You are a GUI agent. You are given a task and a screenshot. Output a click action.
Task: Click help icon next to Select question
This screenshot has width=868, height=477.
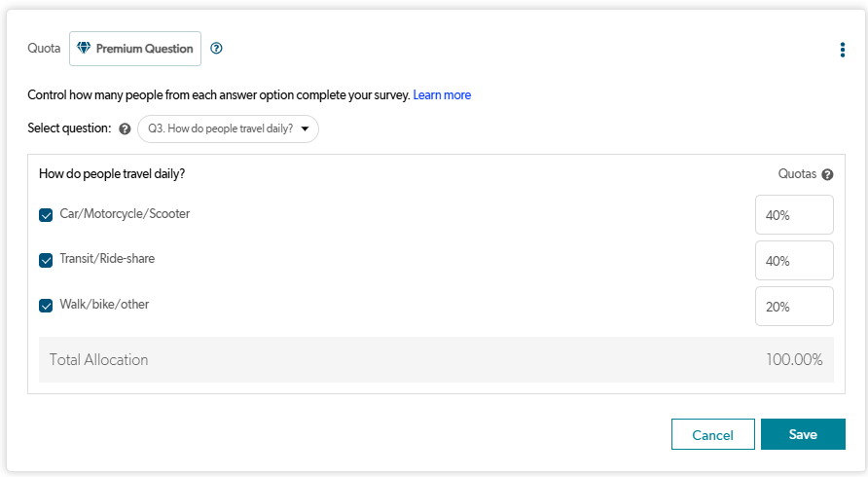coord(125,128)
